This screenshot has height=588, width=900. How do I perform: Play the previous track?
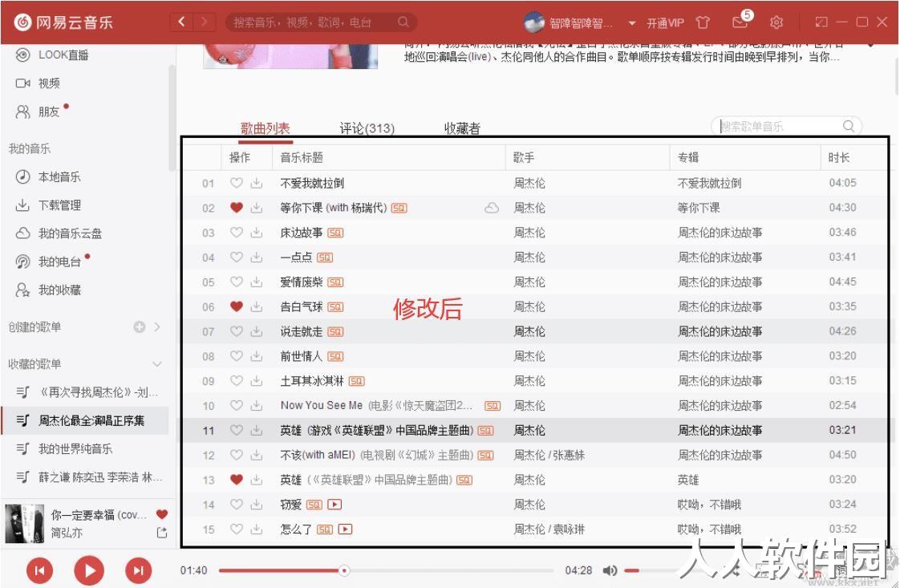tap(39, 570)
